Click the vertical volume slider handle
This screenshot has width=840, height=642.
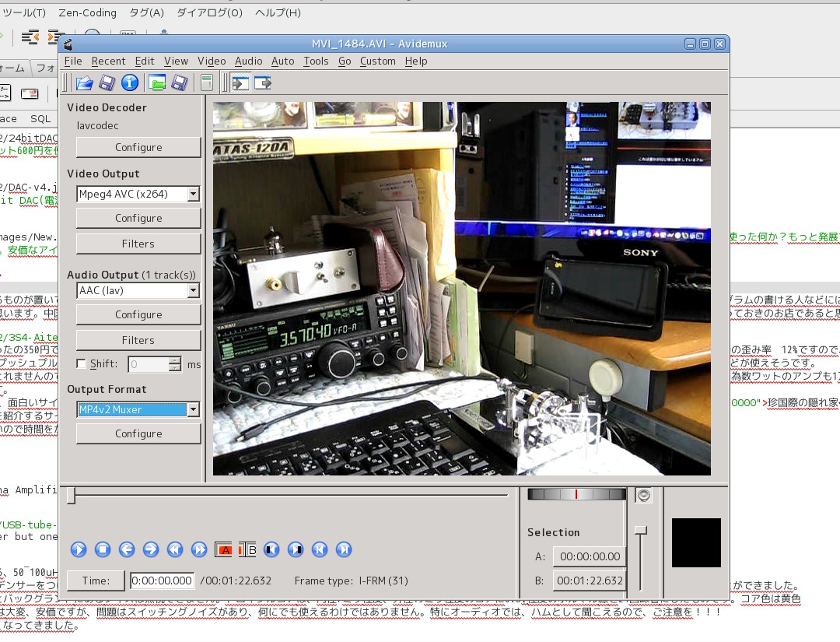click(641, 530)
